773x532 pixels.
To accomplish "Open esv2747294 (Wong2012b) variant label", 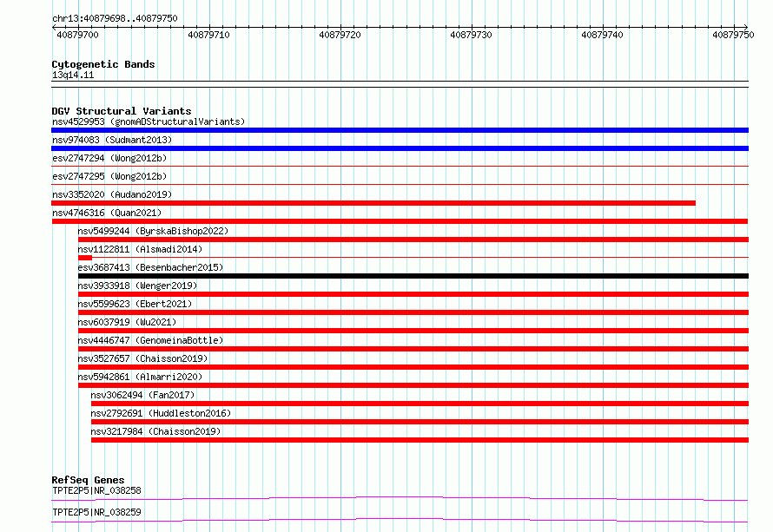I will (109, 158).
